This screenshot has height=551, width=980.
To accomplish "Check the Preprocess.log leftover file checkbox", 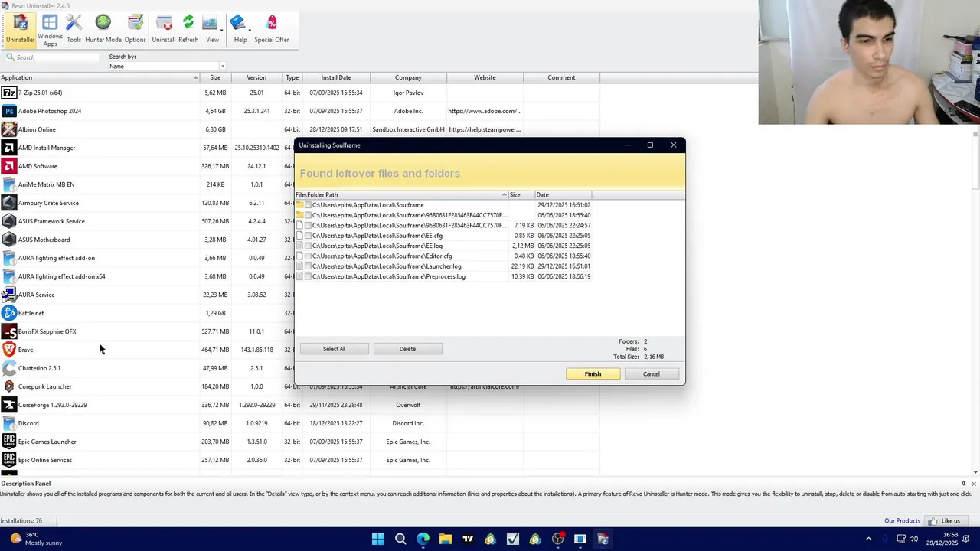I will (308, 276).
